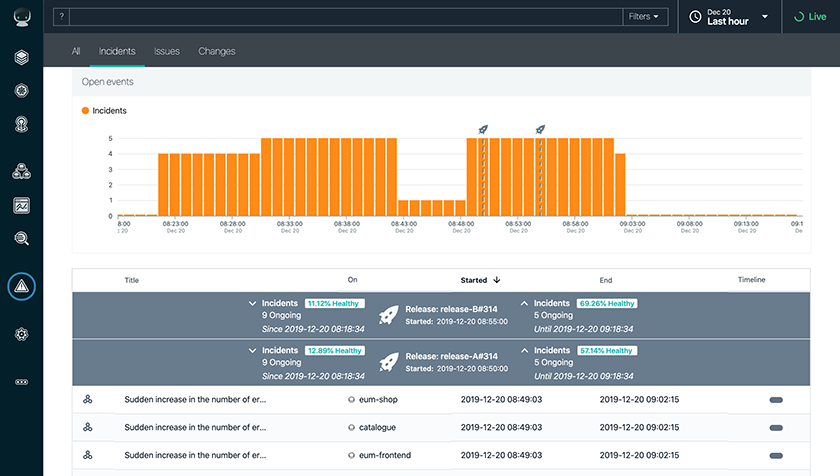Image resolution: width=840 pixels, height=476 pixels.
Task: Click circle icon before catalogue
Action: [351, 427]
